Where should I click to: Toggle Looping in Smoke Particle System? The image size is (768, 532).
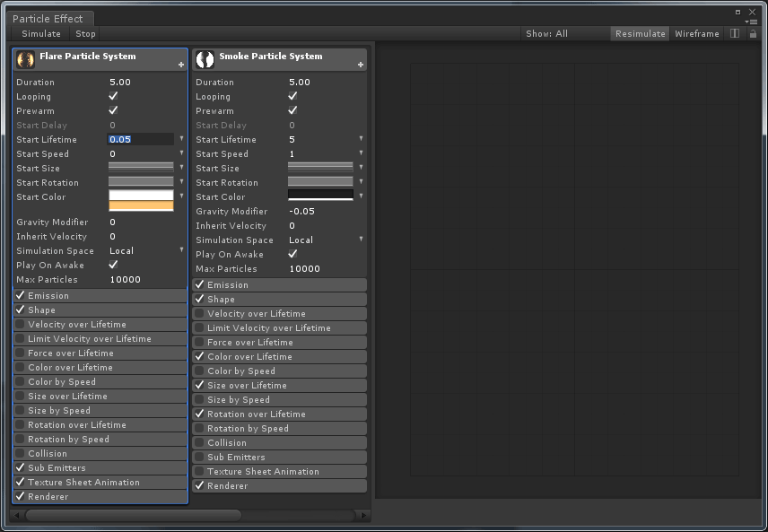pos(292,96)
